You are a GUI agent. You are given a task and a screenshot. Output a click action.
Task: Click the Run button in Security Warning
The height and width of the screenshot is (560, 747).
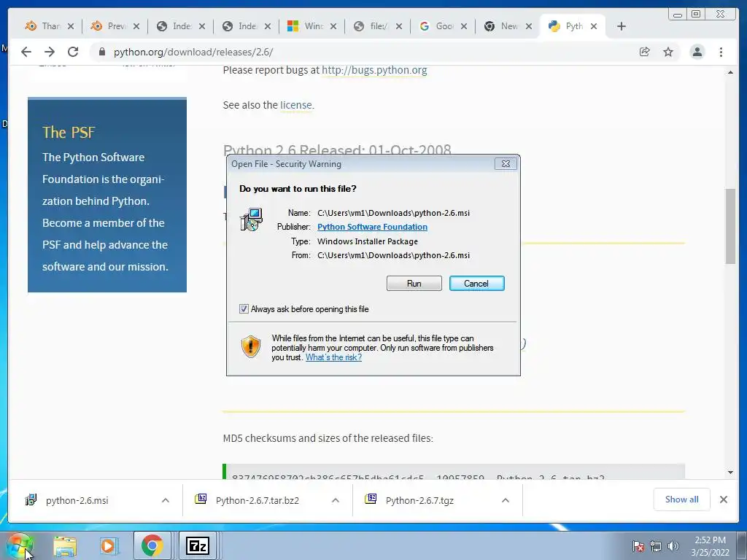(x=414, y=284)
